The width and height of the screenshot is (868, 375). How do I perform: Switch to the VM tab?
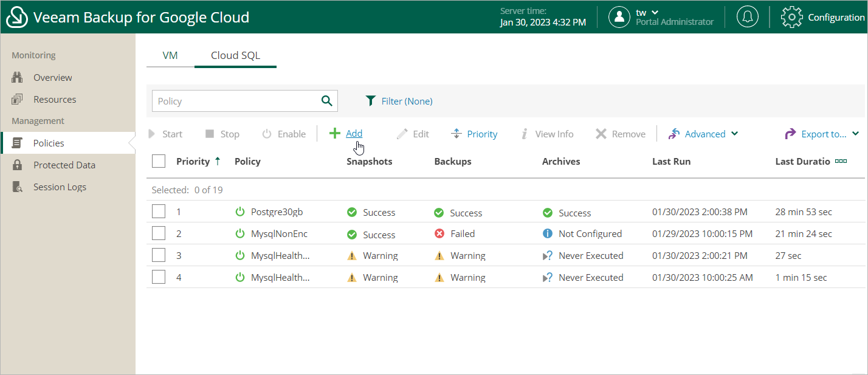(170, 55)
